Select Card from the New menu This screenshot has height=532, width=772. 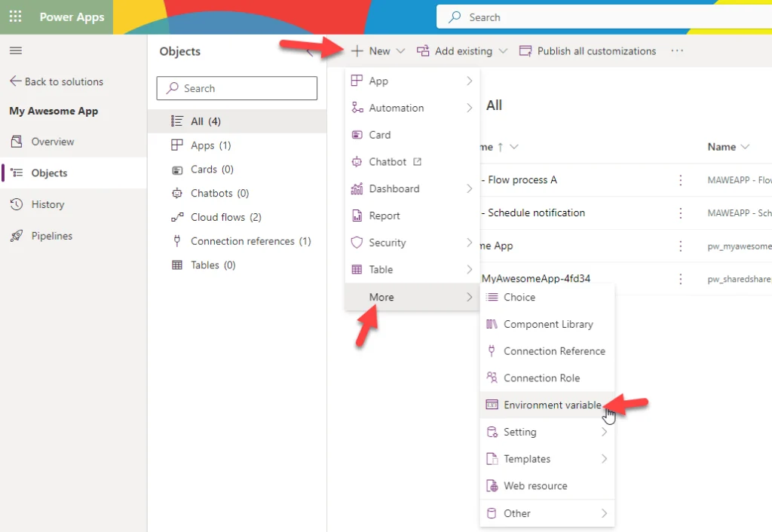(x=412, y=135)
